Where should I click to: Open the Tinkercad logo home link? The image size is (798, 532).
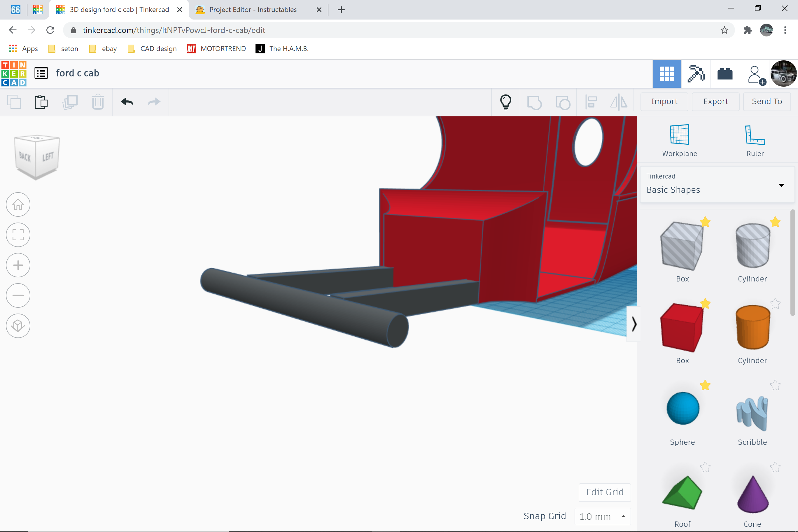tap(14, 73)
